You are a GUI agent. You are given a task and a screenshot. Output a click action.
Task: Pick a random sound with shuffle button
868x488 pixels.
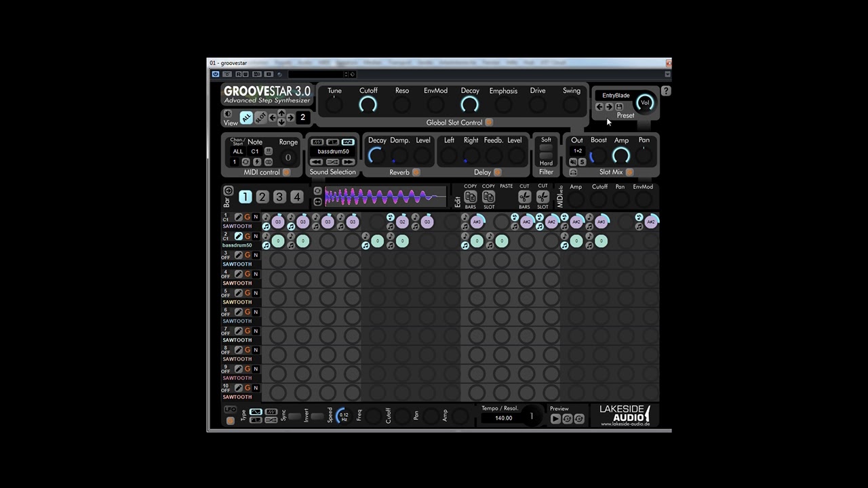[332, 162]
